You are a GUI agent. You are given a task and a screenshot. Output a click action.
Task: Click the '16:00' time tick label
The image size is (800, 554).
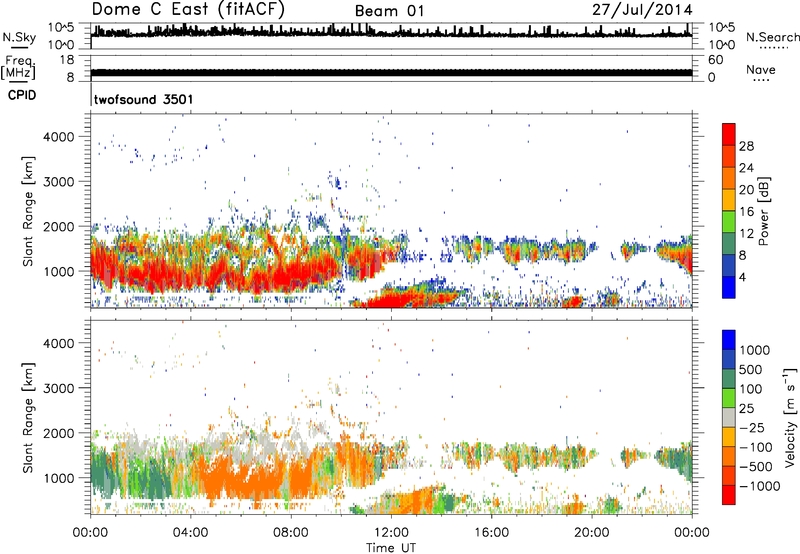click(491, 532)
